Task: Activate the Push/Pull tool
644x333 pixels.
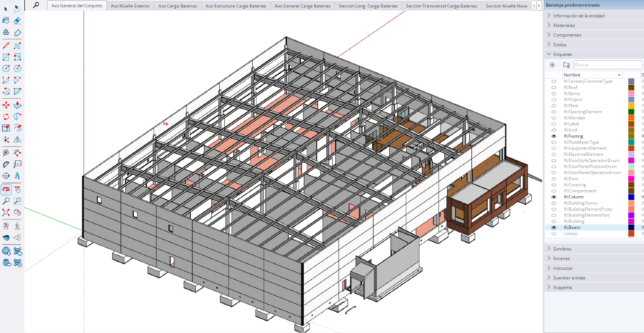Action: point(17,105)
